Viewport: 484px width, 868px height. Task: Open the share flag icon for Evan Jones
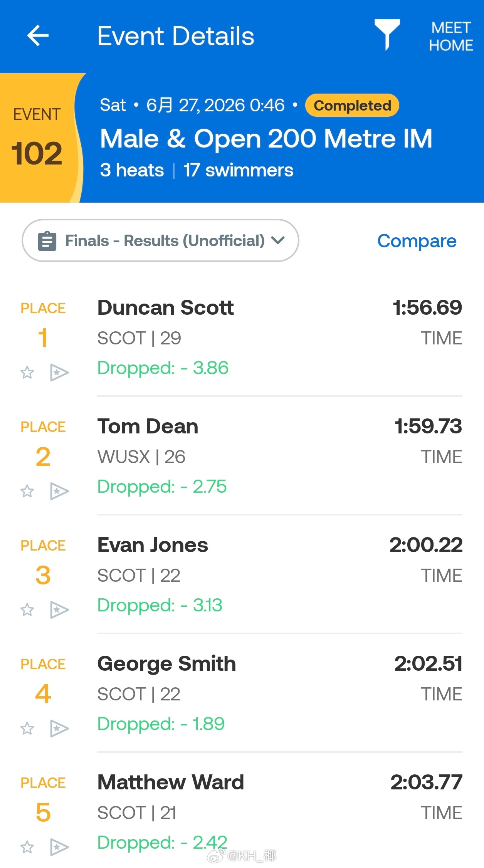tap(59, 610)
